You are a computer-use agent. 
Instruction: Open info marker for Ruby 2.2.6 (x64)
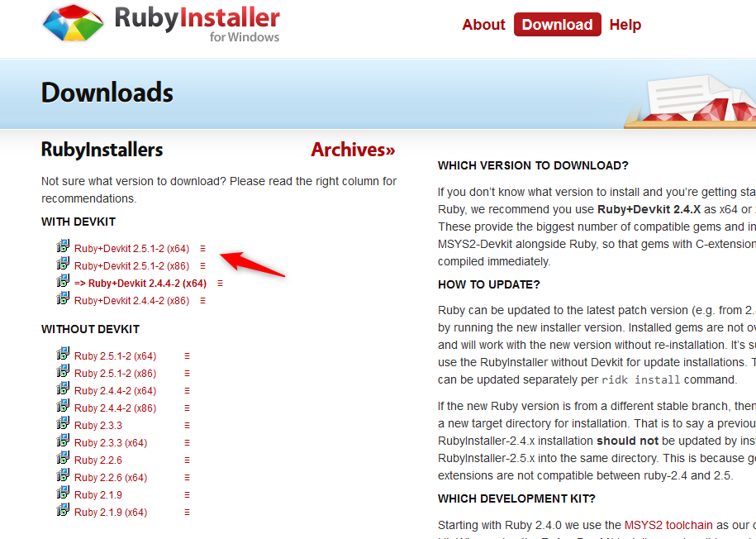[187, 478]
